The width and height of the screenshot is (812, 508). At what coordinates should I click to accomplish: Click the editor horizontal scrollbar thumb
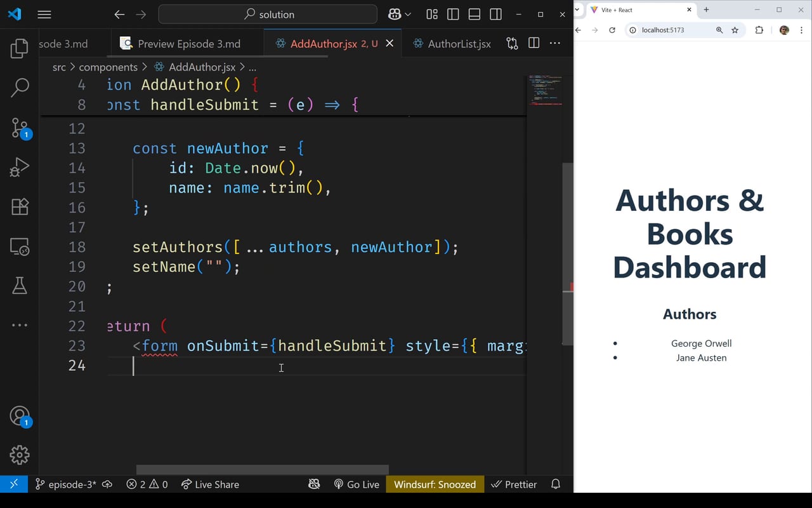[263, 470]
